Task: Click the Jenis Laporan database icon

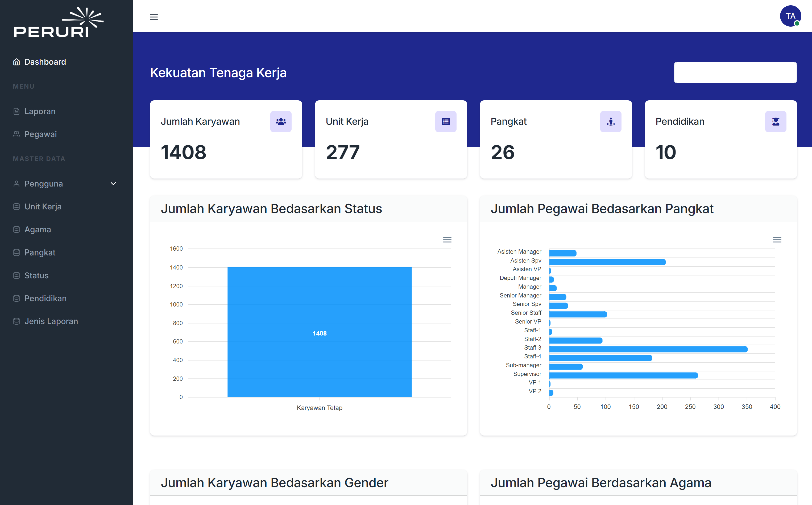Action: click(x=16, y=321)
